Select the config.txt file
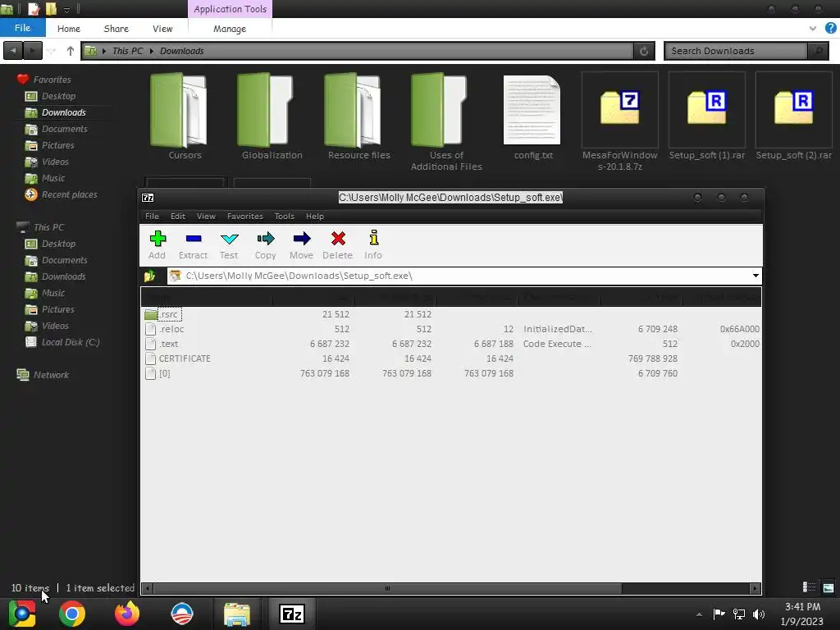The height and width of the screenshot is (630, 840). click(x=533, y=116)
